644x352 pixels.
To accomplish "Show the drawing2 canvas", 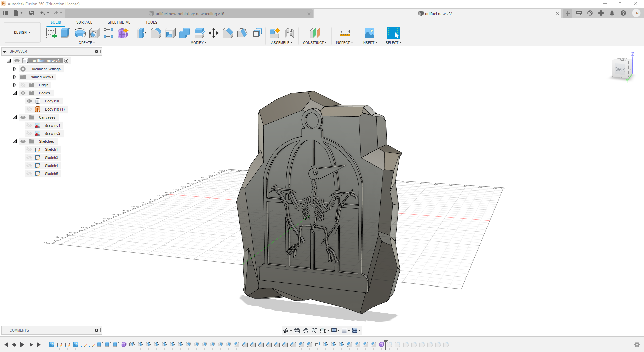I will [x=29, y=133].
